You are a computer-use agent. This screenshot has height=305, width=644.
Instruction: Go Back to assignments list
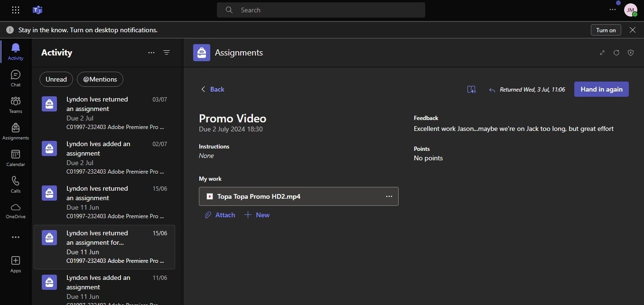coord(212,89)
